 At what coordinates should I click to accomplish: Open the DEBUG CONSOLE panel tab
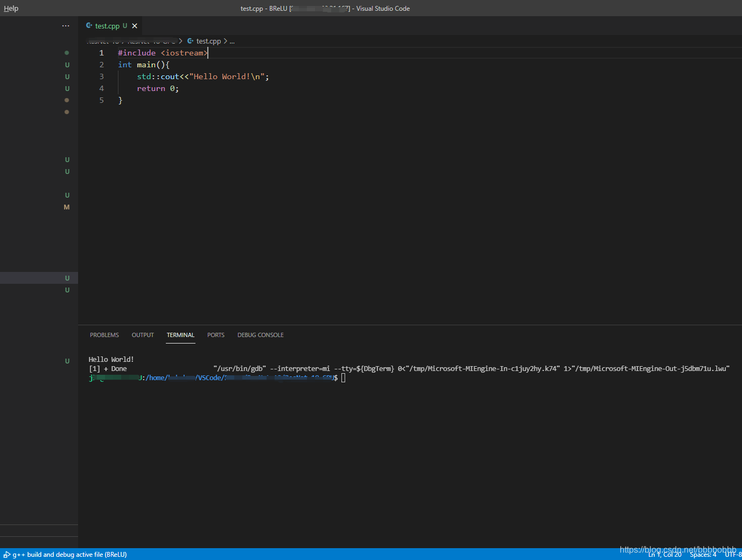[261, 335]
